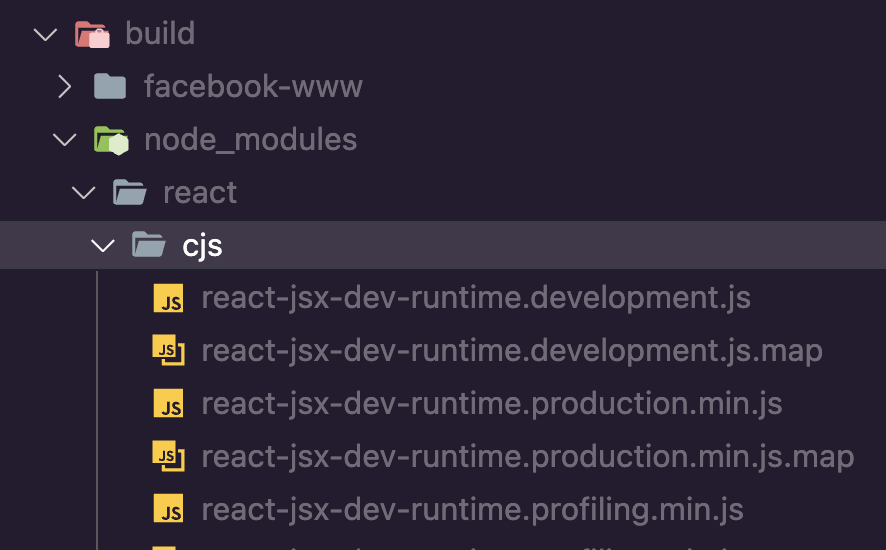Click the facebook-www folder icon
Image resolution: width=886 pixels, height=550 pixels.
[110, 86]
